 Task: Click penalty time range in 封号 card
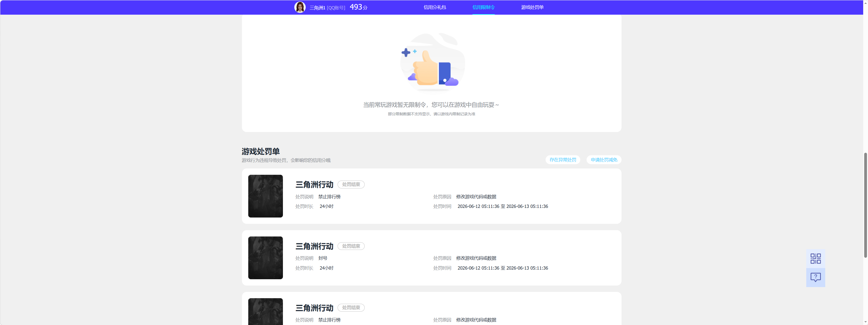(503, 268)
